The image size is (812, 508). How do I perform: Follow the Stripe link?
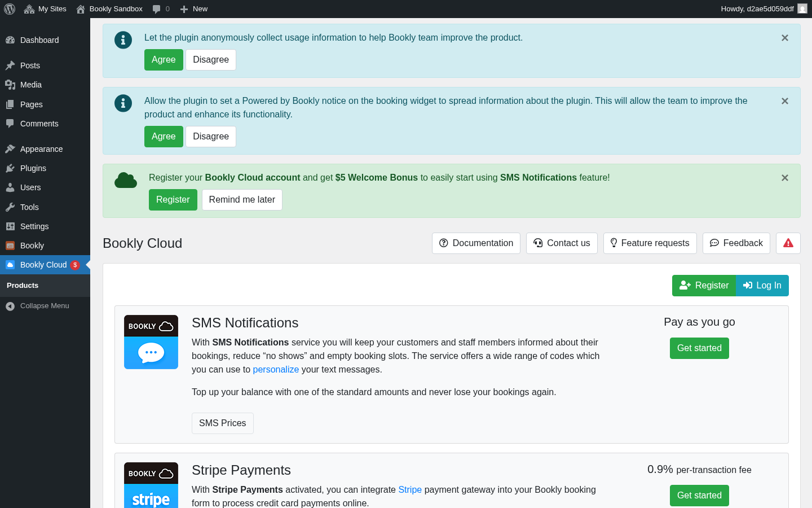point(410,490)
